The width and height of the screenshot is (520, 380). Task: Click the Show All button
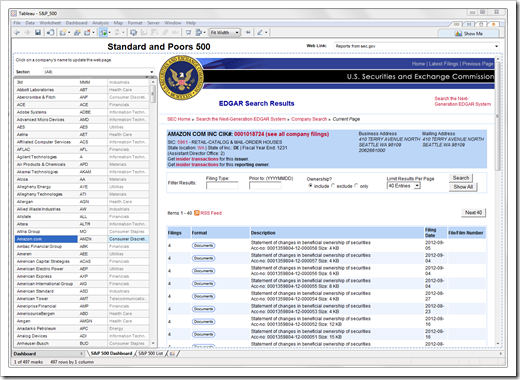point(463,187)
